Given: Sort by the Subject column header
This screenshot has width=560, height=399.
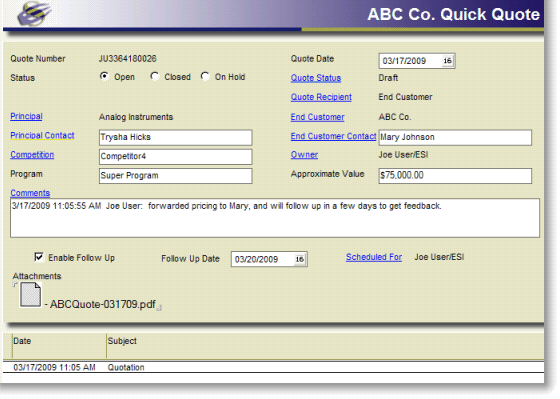Looking at the screenshot, I should 325,346.
